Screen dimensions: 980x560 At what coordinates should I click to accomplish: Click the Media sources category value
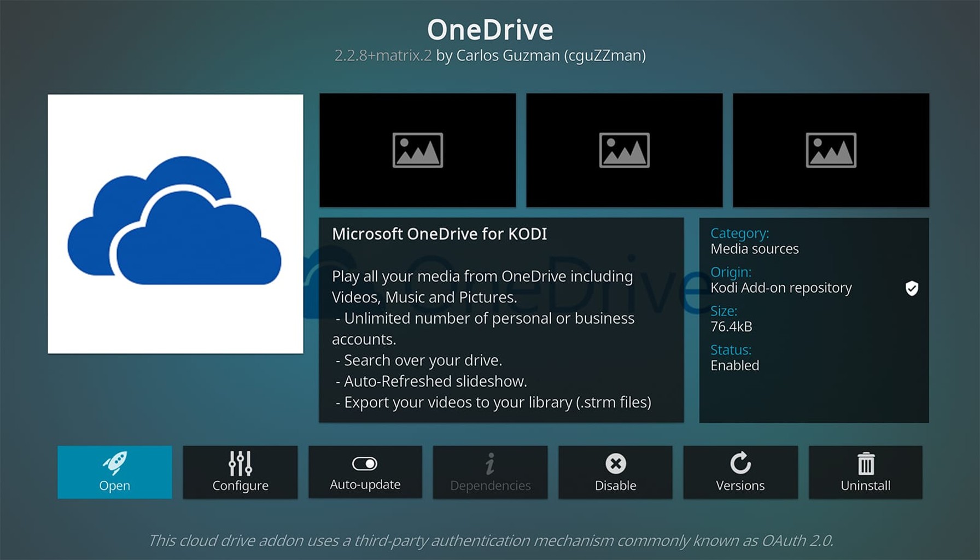point(755,249)
